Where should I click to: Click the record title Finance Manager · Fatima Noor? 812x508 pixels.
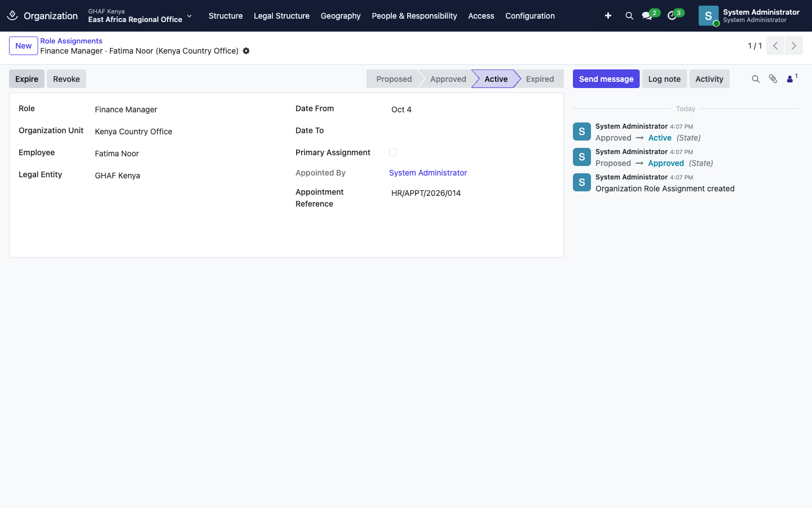click(x=139, y=51)
